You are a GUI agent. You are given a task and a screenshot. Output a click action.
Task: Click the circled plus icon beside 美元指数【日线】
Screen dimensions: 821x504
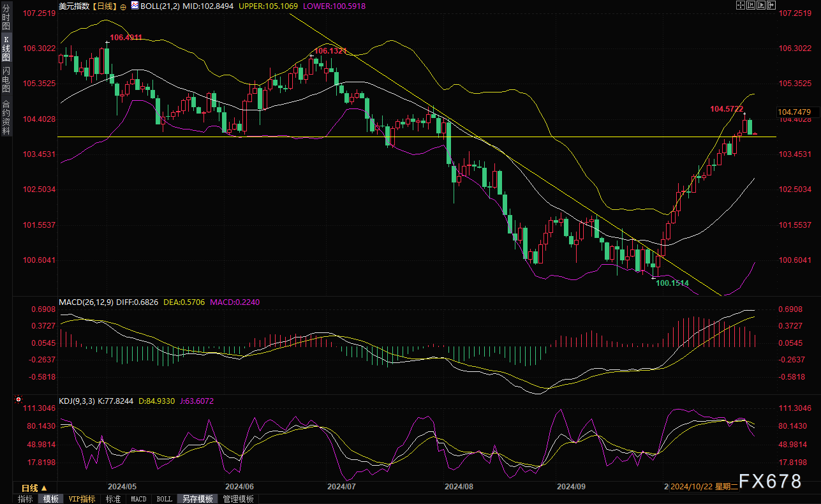coord(123,6)
